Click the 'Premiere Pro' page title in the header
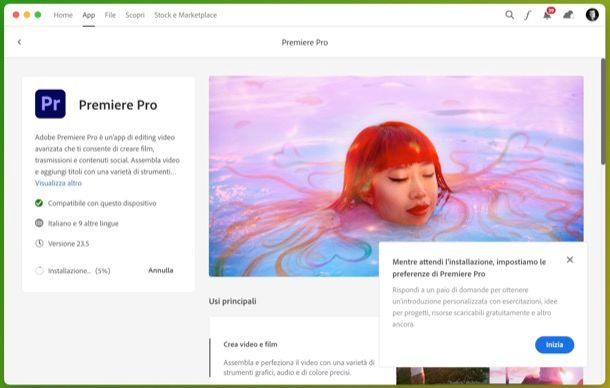The height and width of the screenshot is (388, 610). click(x=305, y=42)
